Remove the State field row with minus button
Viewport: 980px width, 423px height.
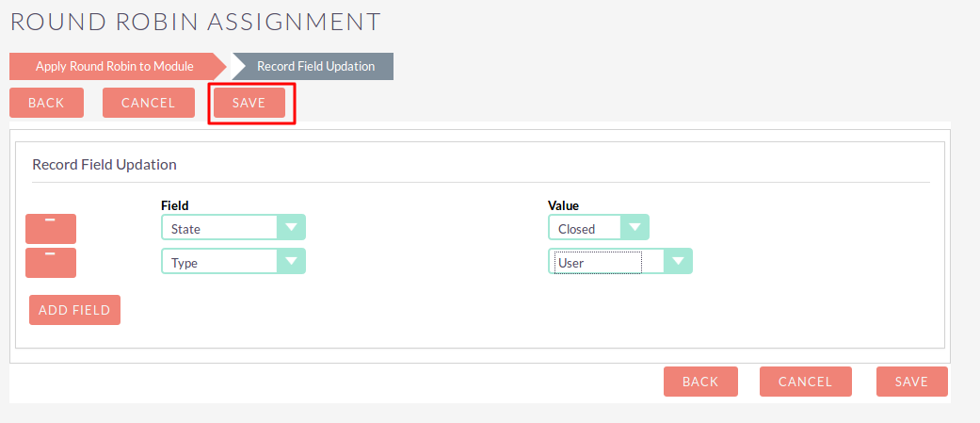[51, 229]
